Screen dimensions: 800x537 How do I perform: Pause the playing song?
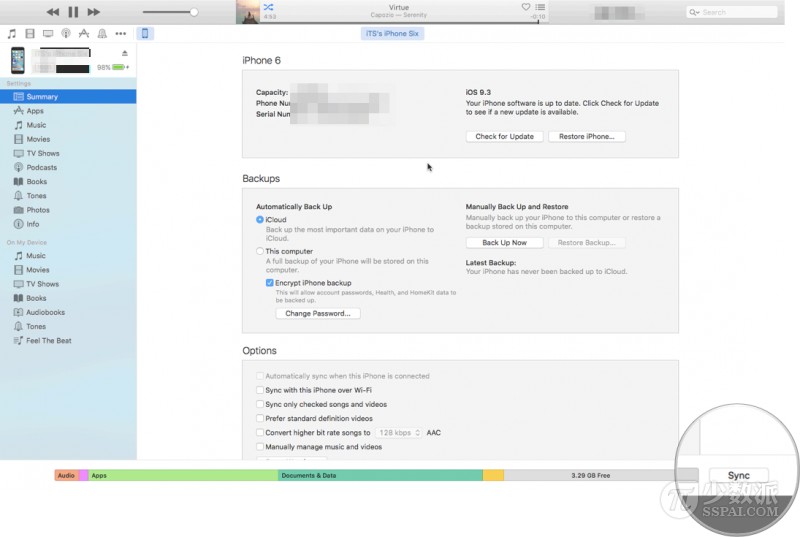click(x=73, y=12)
